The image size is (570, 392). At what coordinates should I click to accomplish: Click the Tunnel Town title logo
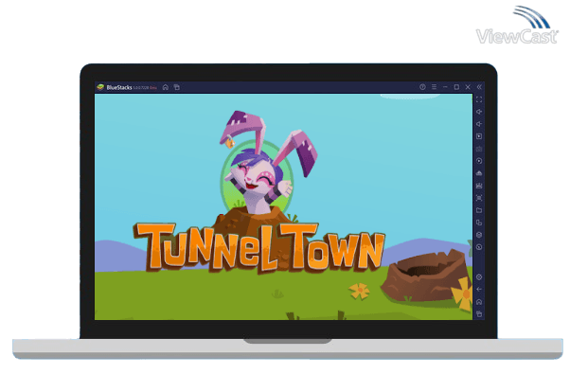pyautogui.click(x=259, y=247)
